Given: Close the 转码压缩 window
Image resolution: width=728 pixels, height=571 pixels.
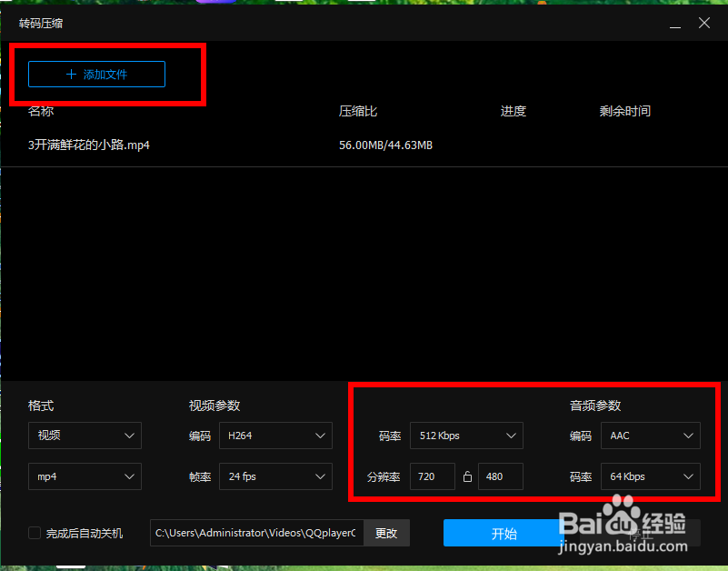Looking at the screenshot, I should point(703,23).
